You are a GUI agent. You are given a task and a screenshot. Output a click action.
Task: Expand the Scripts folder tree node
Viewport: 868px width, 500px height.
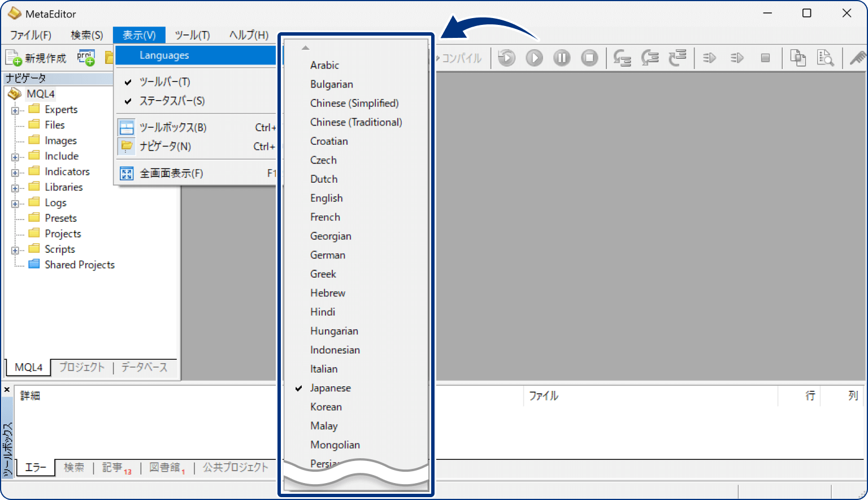15,250
